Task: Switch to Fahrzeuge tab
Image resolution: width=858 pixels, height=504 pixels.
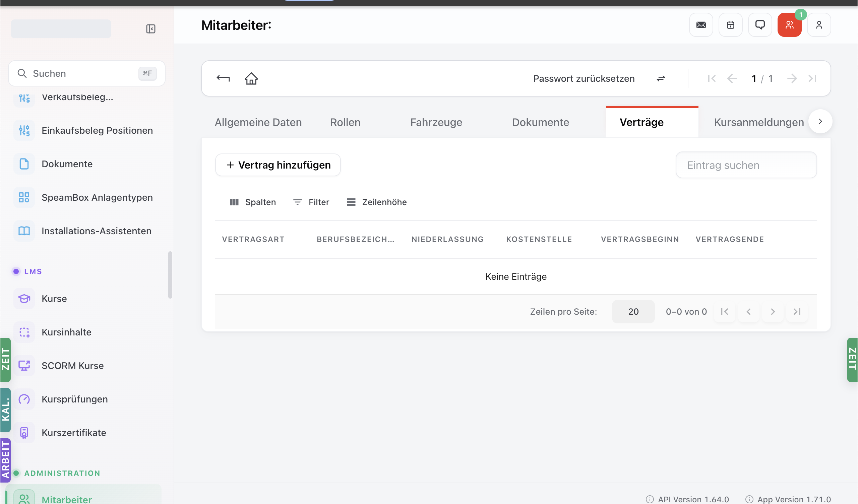Action: pos(436,122)
